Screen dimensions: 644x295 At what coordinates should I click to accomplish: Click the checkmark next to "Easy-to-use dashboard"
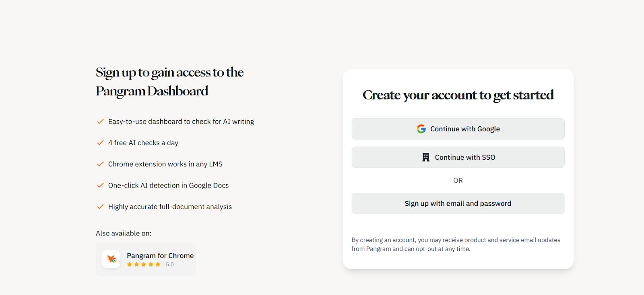pos(100,122)
